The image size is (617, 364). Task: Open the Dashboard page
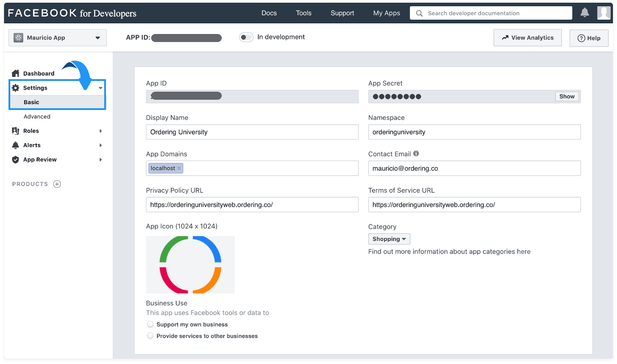(x=39, y=73)
